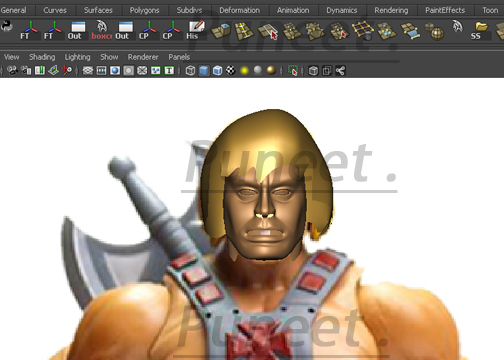The image size is (504, 360).
Task: Open the General shelf tab
Action: click(x=14, y=10)
